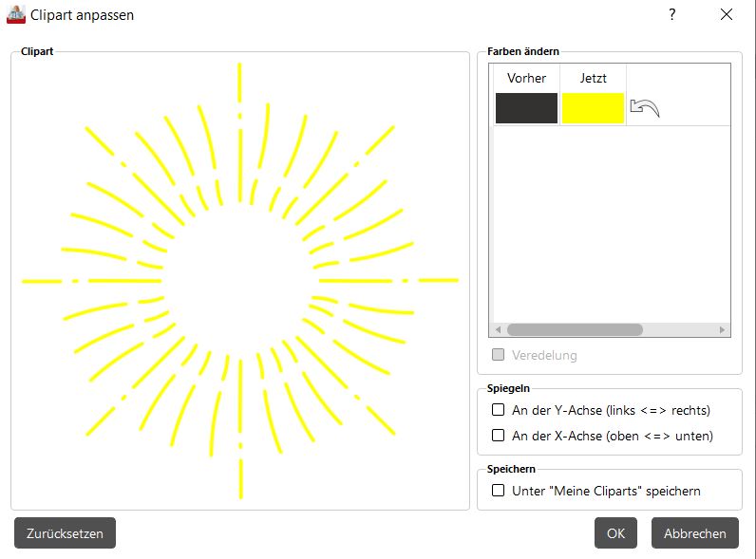Click the Clipart anpassen app icon

click(x=16, y=15)
